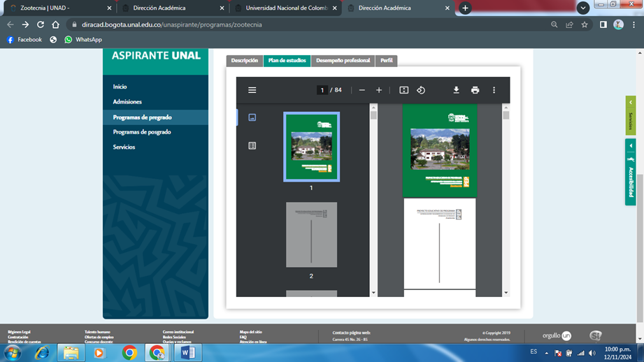The width and height of the screenshot is (644, 362).
Task: Zoom in with the plus icon
Action: (x=379, y=90)
